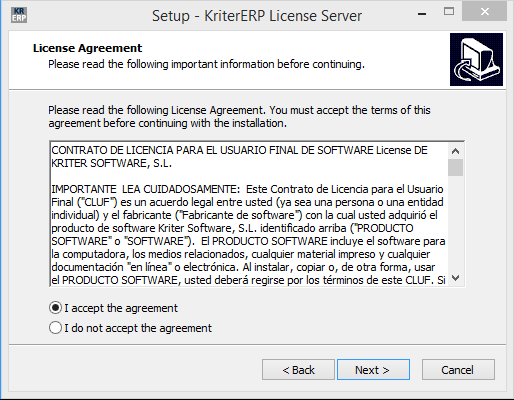The width and height of the screenshot is (514, 400).
Task: Click the 'I do not accept the agreement' label text
Action: [138, 328]
